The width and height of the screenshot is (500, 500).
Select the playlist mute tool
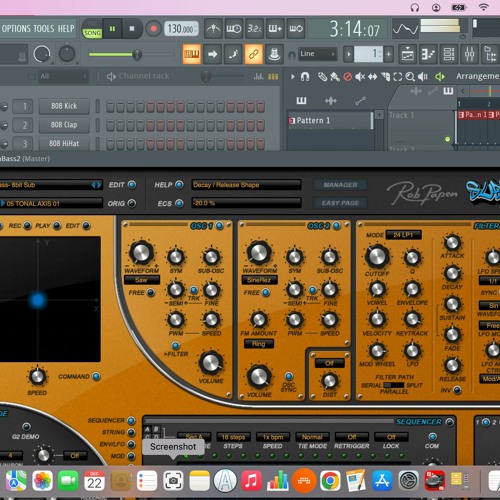click(x=360, y=77)
